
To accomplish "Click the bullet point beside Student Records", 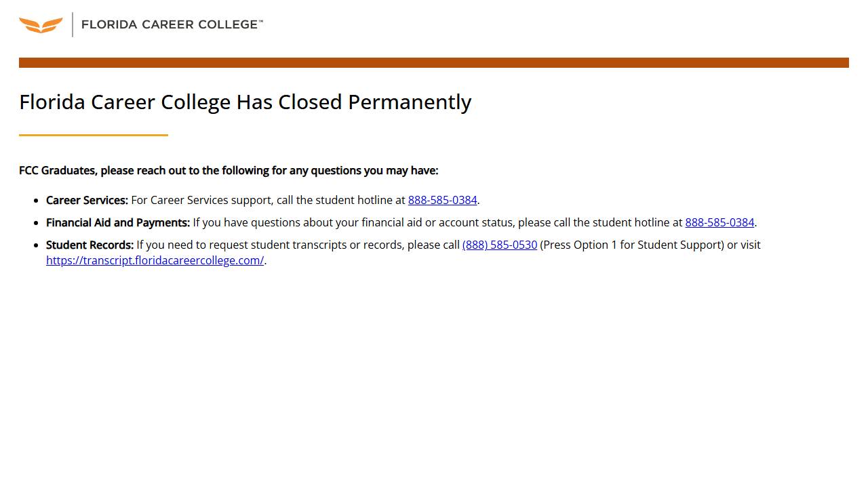I will coord(36,245).
